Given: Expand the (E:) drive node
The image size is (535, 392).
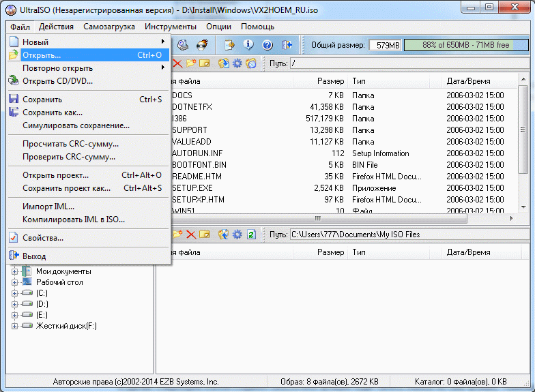Looking at the screenshot, I should coord(14,315).
